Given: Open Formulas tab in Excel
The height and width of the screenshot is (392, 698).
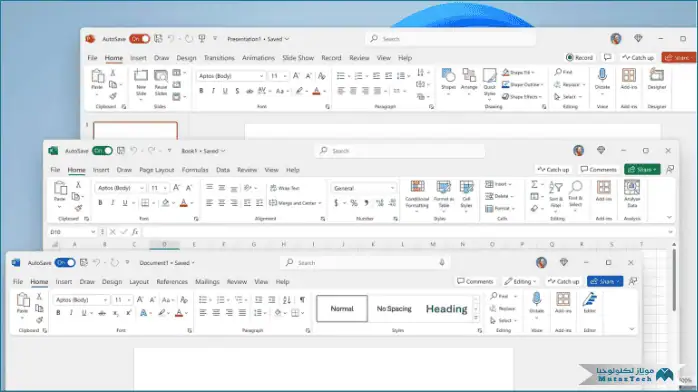Looking at the screenshot, I should pyautogui.click(x=195, y=170).
